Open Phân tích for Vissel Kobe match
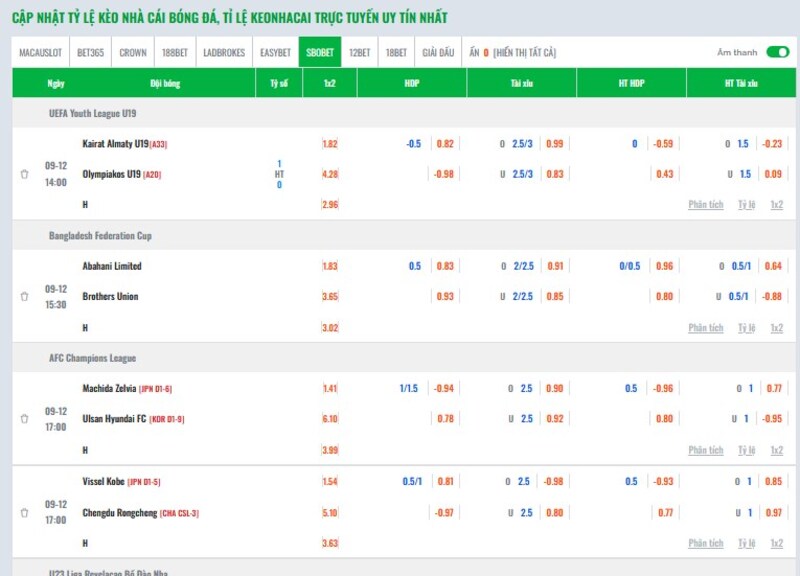 [705, 544]
